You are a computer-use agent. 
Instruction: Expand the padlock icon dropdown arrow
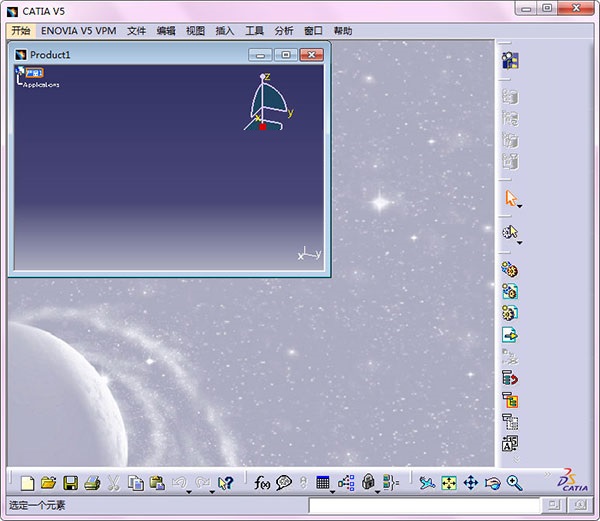377,492
